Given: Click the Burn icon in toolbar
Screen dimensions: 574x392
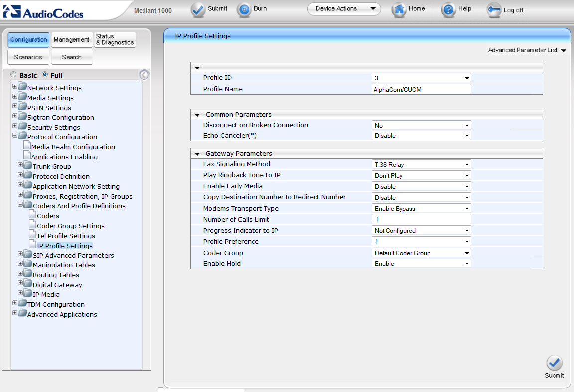Looking at the screenshot, I should point(244,9).
